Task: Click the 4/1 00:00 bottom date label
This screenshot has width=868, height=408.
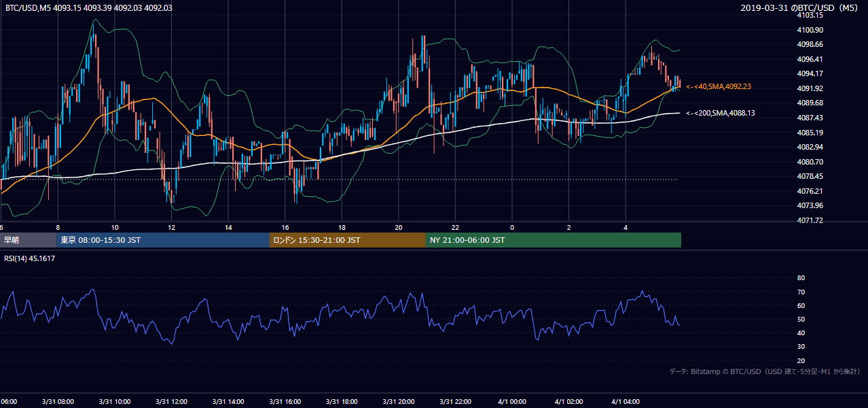Action: click(512, 402)
